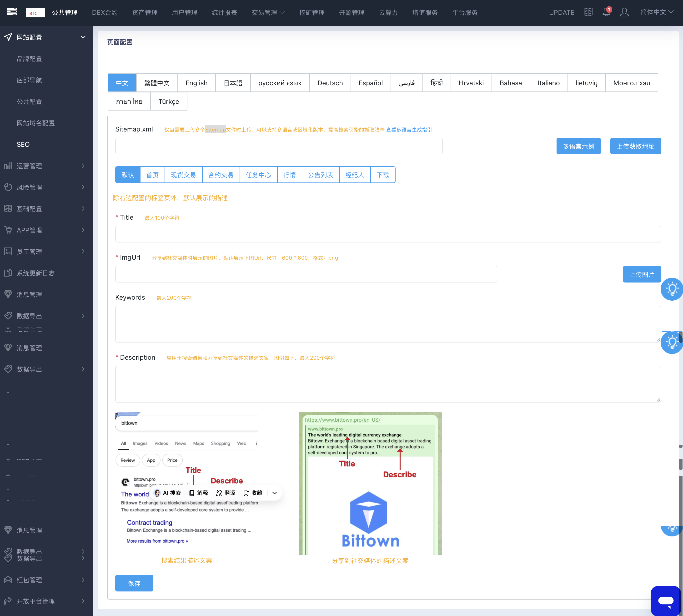Screen dimensions: 683x616
Task: Open the documentation book icon in header
Action: (588, 12)
